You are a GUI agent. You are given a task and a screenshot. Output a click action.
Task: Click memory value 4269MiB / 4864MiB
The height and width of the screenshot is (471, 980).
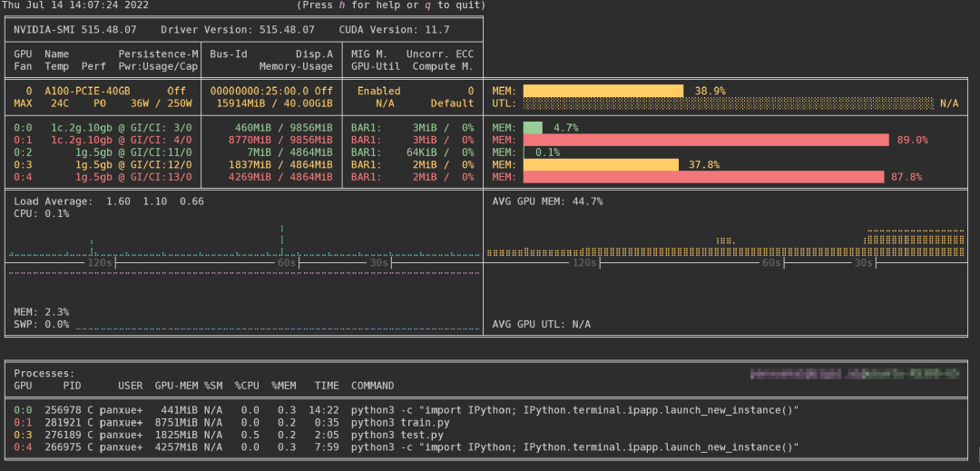pos(280,177)
